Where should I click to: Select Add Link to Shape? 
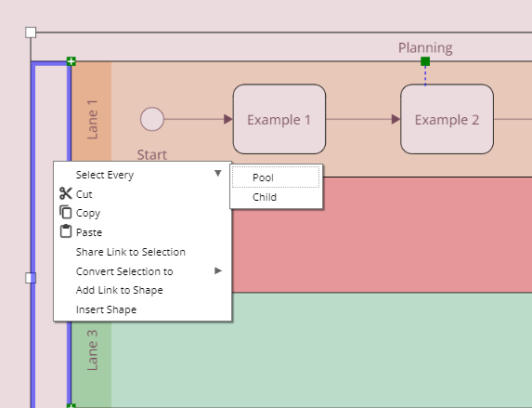[119, 290]
